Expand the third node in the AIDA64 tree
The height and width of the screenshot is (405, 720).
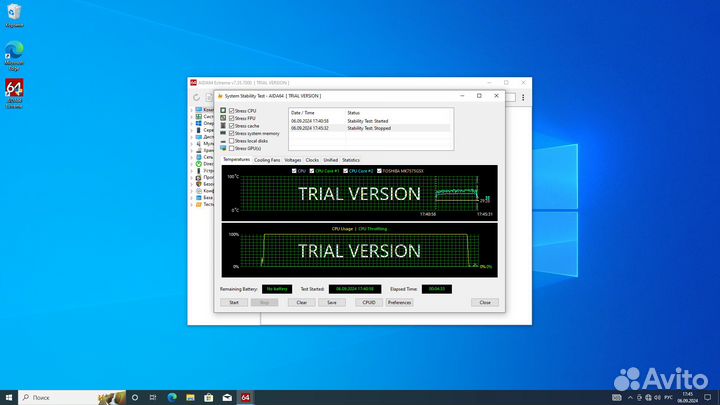pos(192,122)
